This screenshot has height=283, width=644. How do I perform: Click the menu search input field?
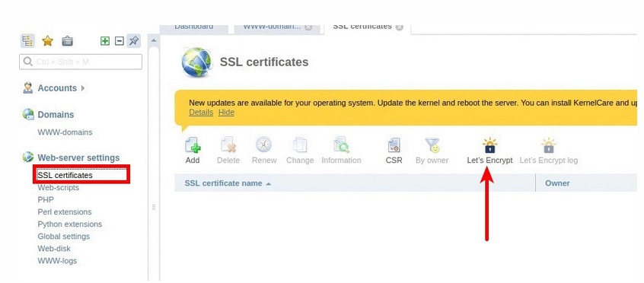[x=81, y=62]
